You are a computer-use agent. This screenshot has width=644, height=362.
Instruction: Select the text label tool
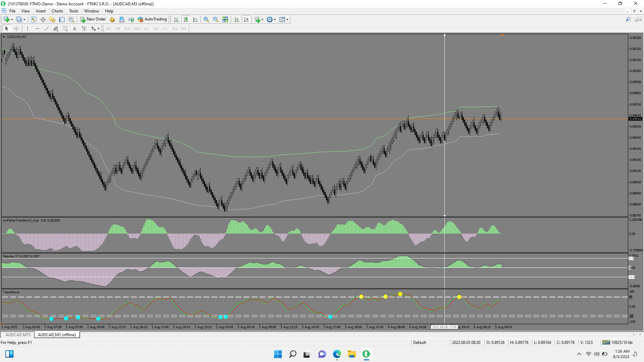(74, 29)
